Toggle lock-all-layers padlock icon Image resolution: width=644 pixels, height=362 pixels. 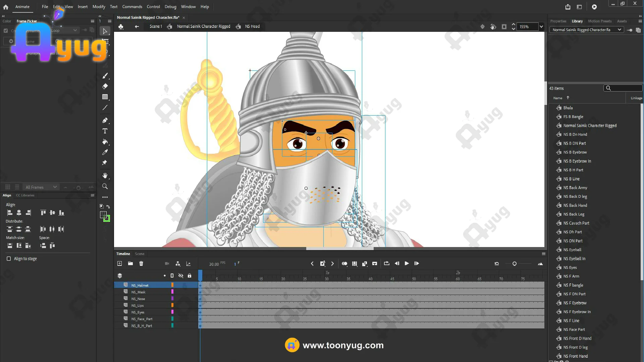(x=190, y=276)
